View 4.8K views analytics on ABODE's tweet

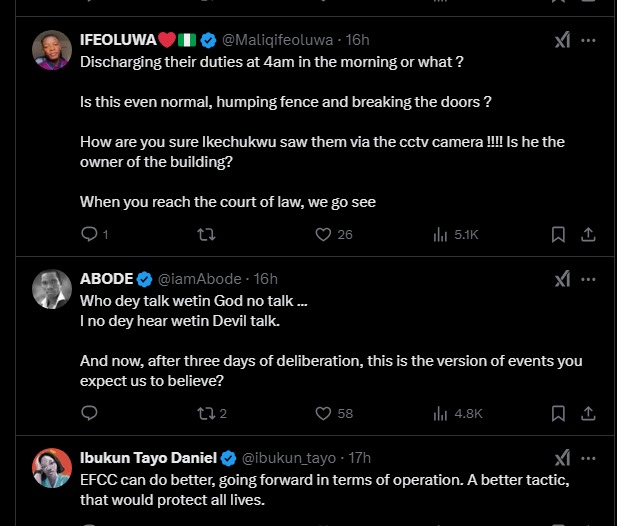[x=440, y=413]
